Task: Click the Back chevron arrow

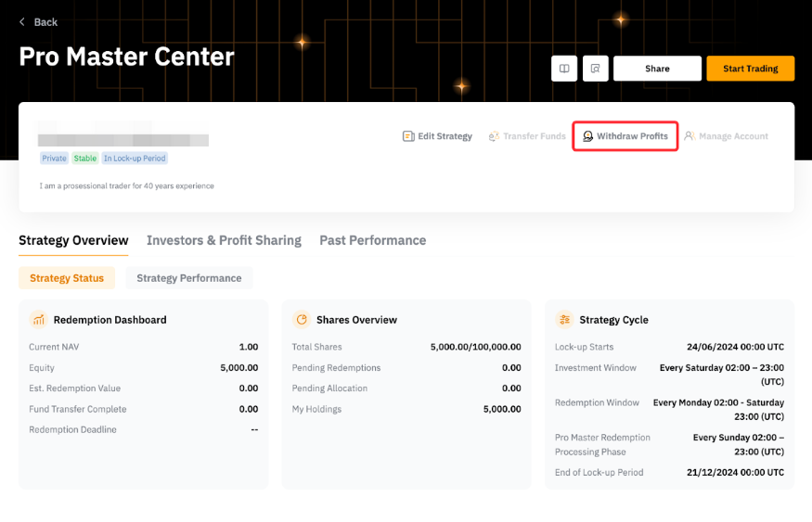Action: pos(22,22)
